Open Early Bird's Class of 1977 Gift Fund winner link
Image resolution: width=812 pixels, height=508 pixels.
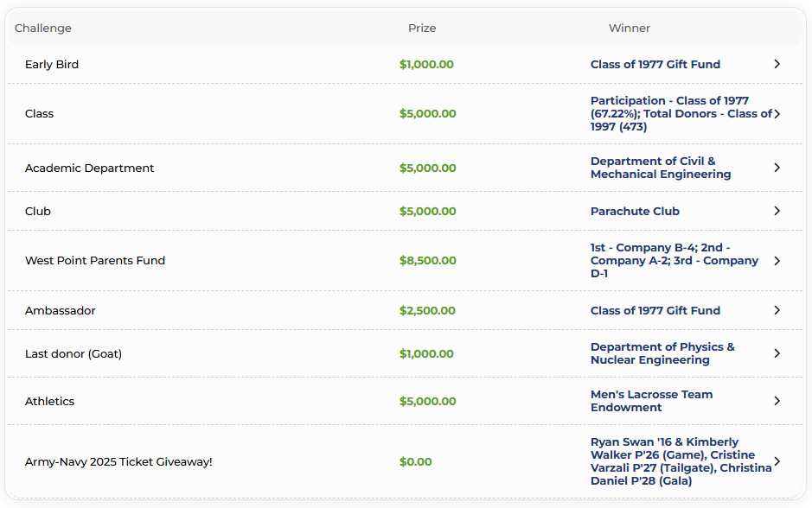click(655, 64)
